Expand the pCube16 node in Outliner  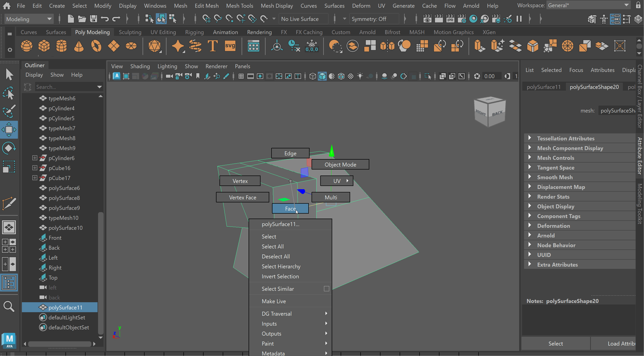pyautogui.click(x=35, y=168)
